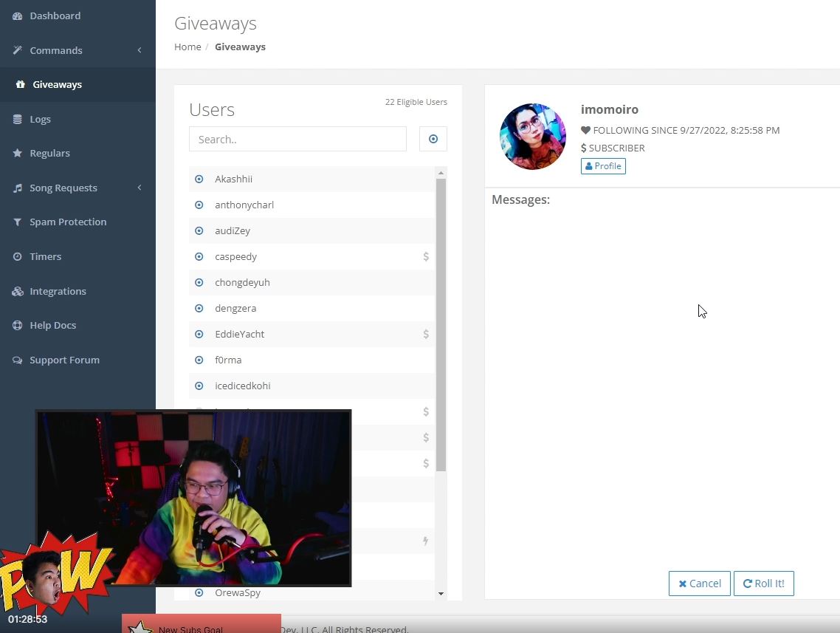Screen dimensions: 840x633
Task: Click the dollar subscriber icon beside EddieYacht
Action: pos(426,334)
